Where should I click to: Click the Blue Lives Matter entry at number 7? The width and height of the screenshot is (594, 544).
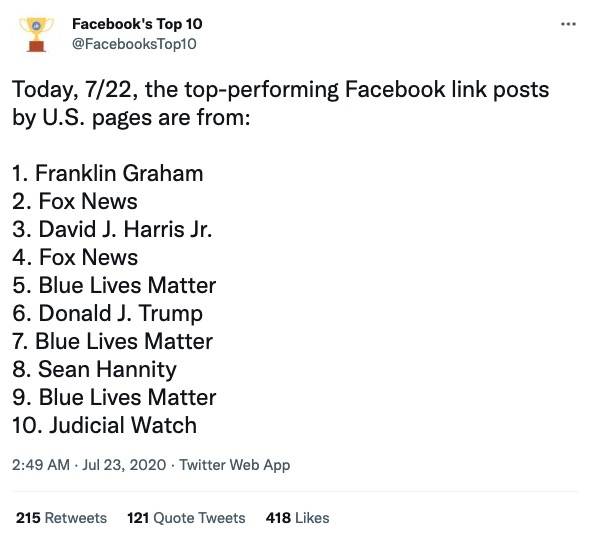click(113, 342)
